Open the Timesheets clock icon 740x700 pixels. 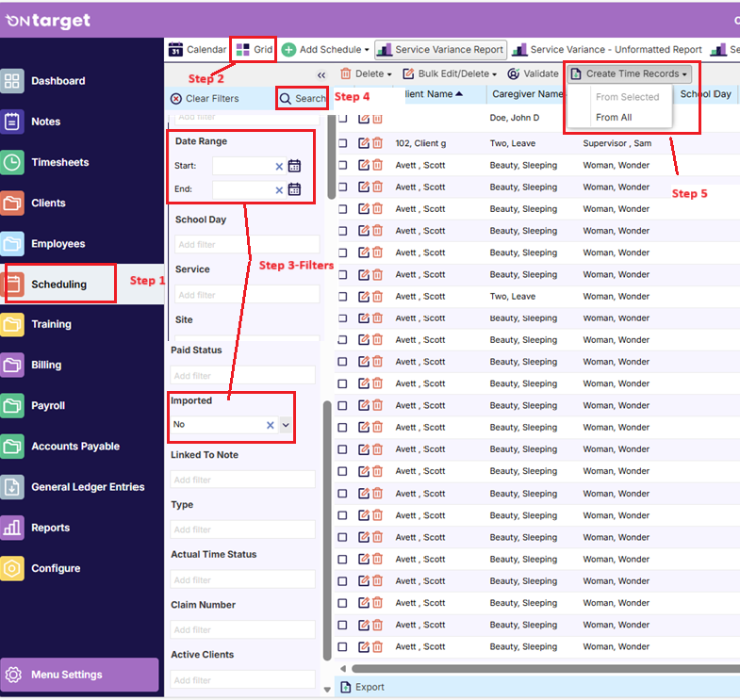(x=12, y=162)
